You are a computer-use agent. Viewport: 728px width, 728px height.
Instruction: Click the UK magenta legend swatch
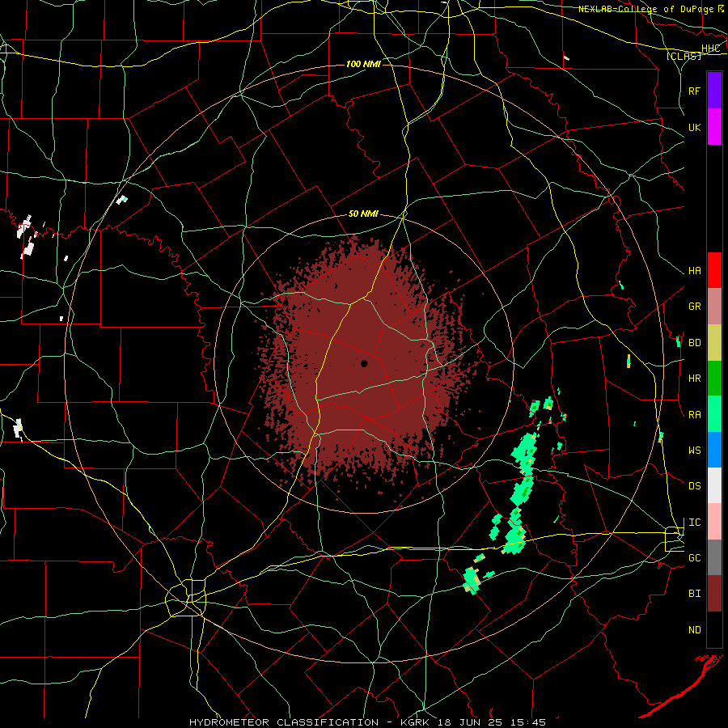714,126
